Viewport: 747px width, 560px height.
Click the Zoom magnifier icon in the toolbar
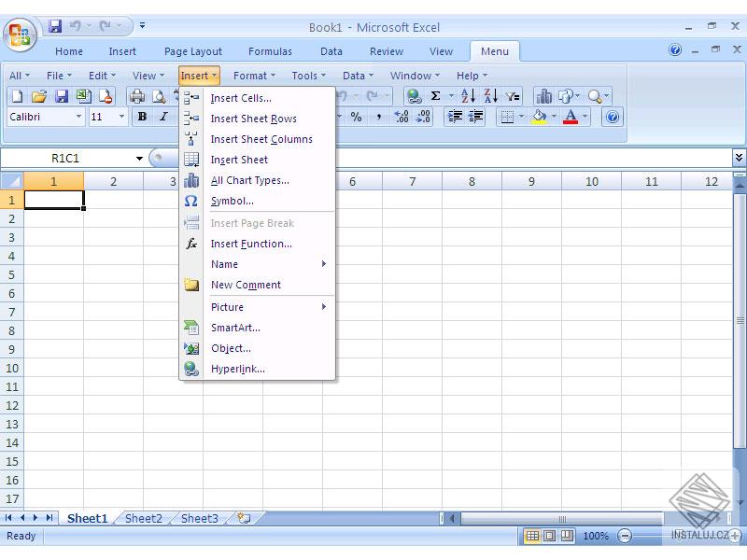[595, 97]
